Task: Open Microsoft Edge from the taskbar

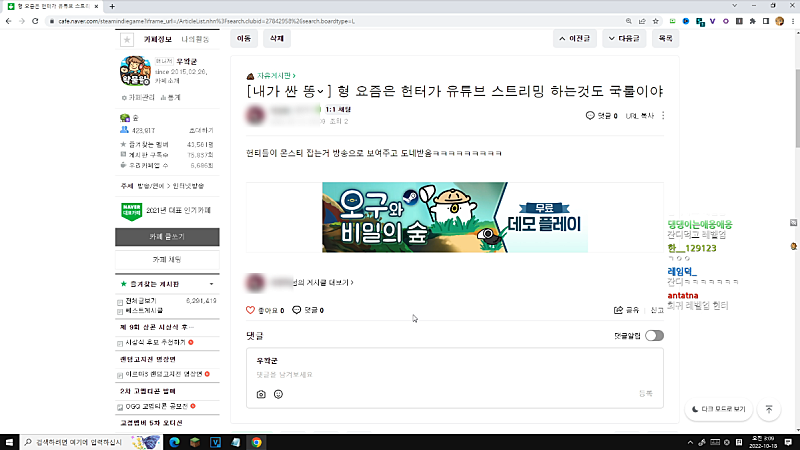Action: pos(174,442)
